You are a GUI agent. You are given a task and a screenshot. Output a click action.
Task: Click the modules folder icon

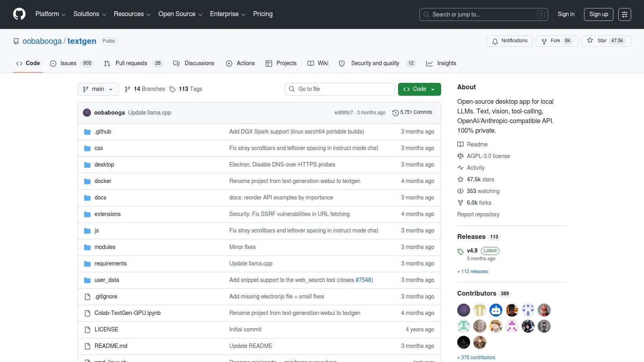pos(87,247)
